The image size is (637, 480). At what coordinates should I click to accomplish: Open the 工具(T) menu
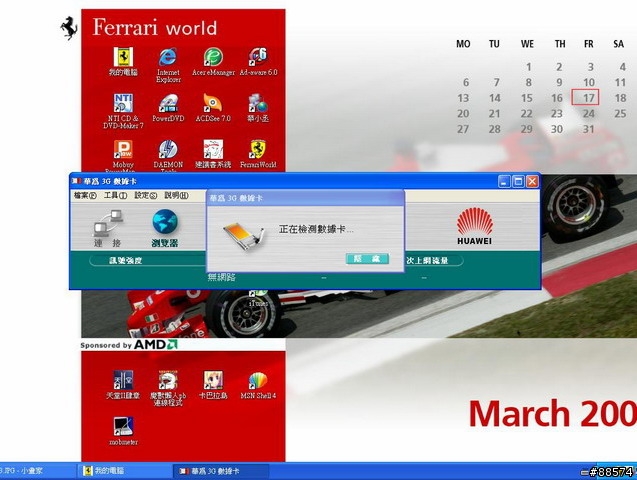click(x=115, y=195)
